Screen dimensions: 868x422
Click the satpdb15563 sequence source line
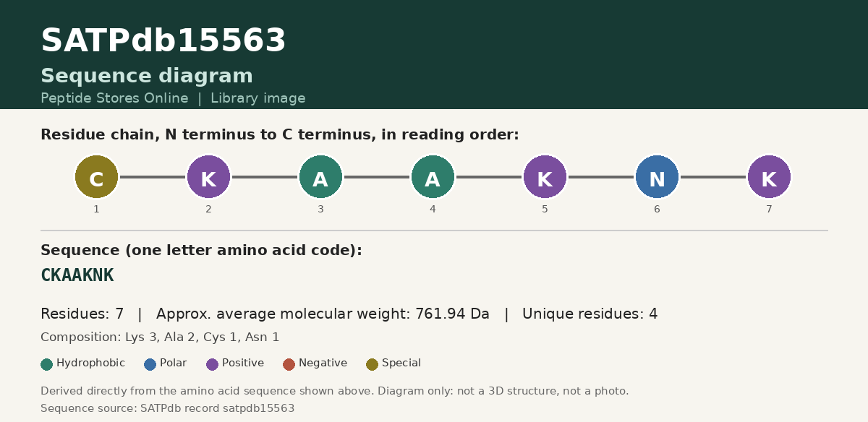pos(168,408)
